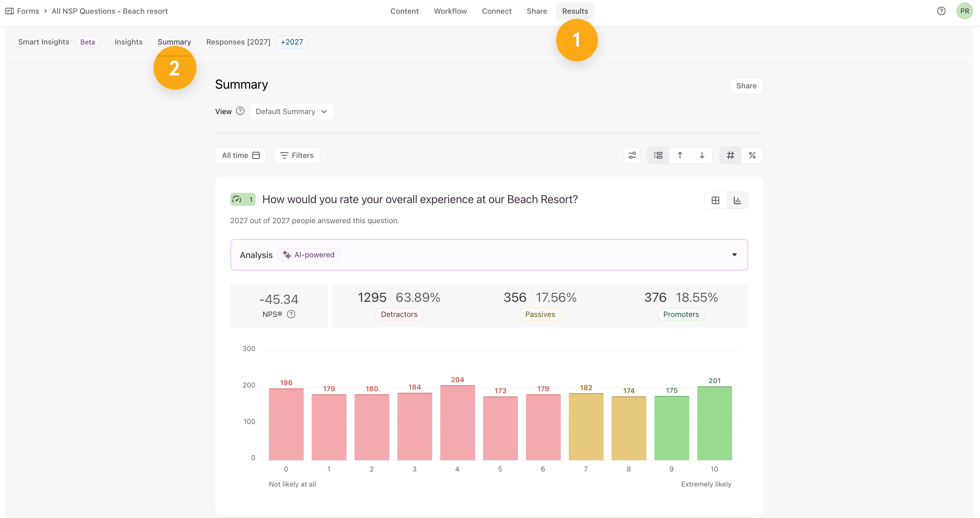Open the Filters button
The image size is (980, 518).
297,155
